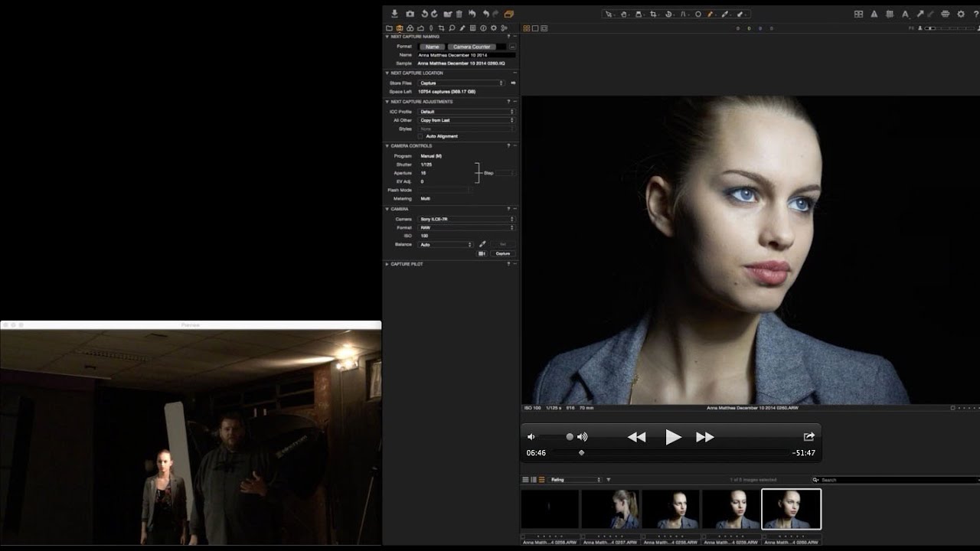Click the Import images toolbar icon

tap(394, 14)
